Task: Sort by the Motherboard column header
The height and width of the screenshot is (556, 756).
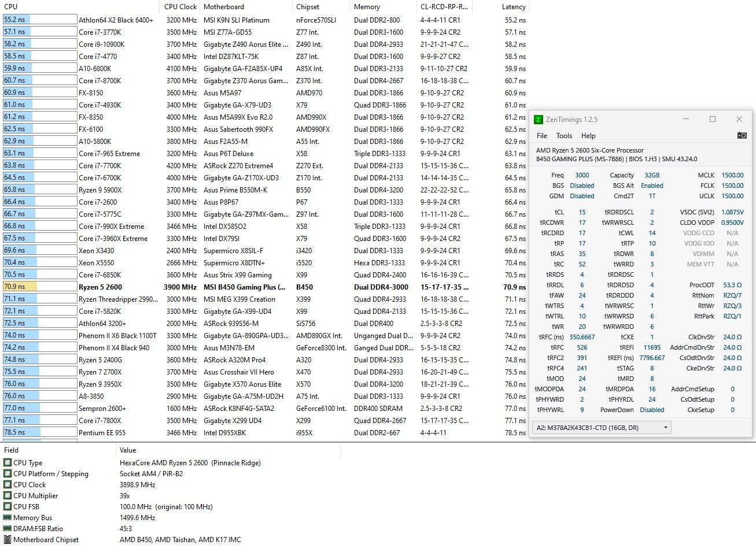Action: (x=246, y=7)
